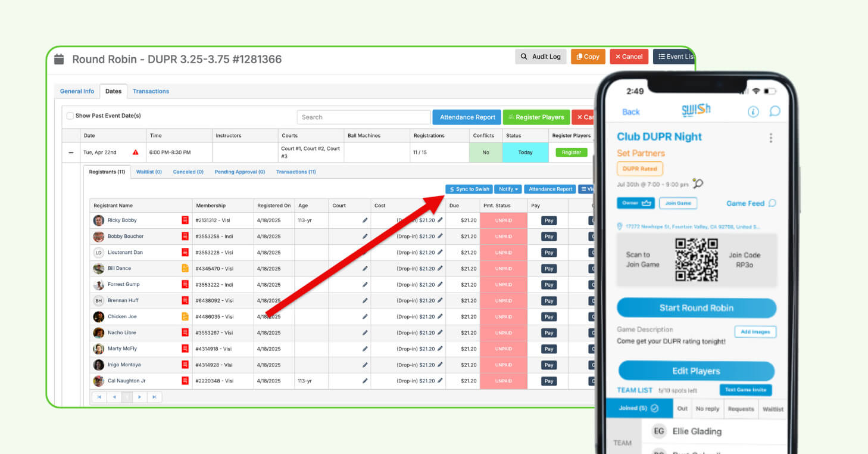Collapse the Tue, Apr 22nd event row
Image resolution: width=868 pixels, height=454 pixels.
tap(72, 152)
